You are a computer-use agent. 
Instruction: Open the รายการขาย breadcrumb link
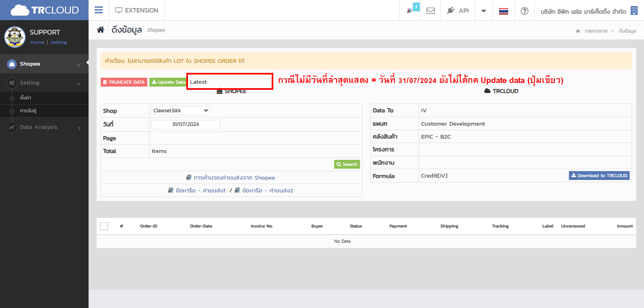coord(596,31)
